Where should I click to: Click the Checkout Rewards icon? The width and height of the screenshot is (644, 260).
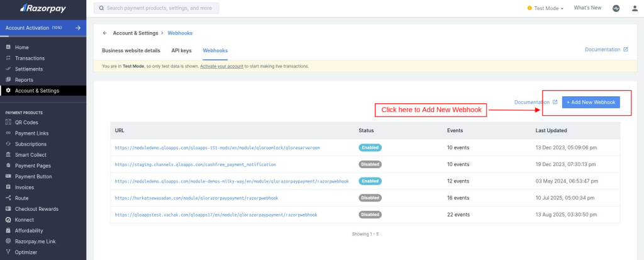pos(8,208)
